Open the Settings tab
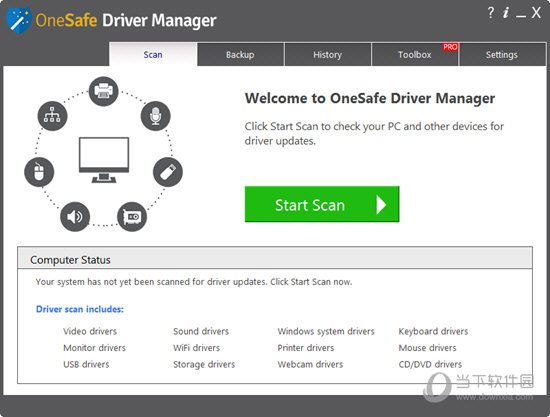The height and width of the screenshot is (417, 550). coord(502,54)
